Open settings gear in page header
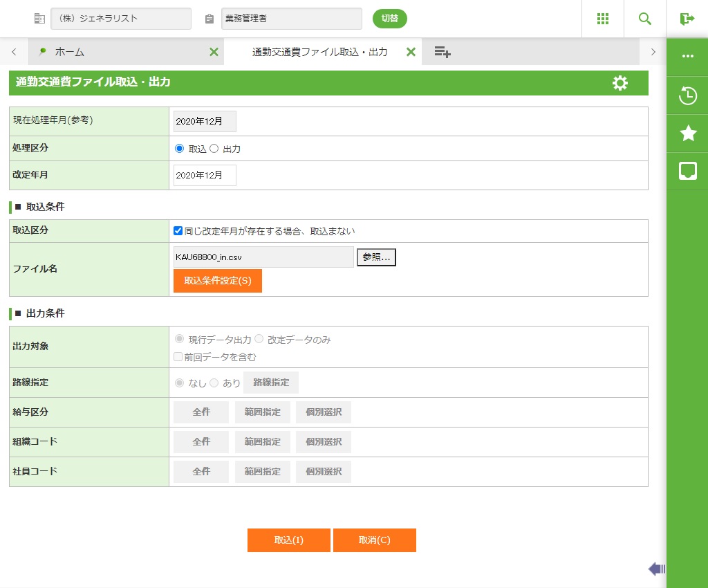The image size is (708, 588). click(620, 83)
